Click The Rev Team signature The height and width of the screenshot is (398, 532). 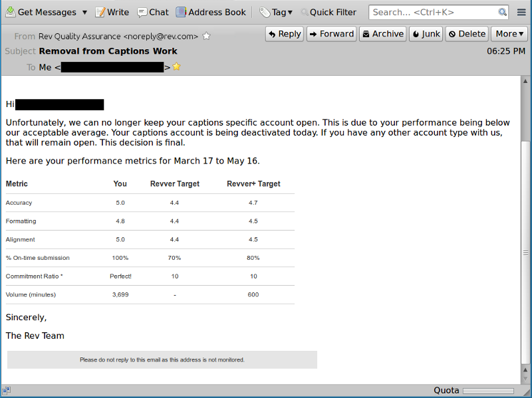35,336
